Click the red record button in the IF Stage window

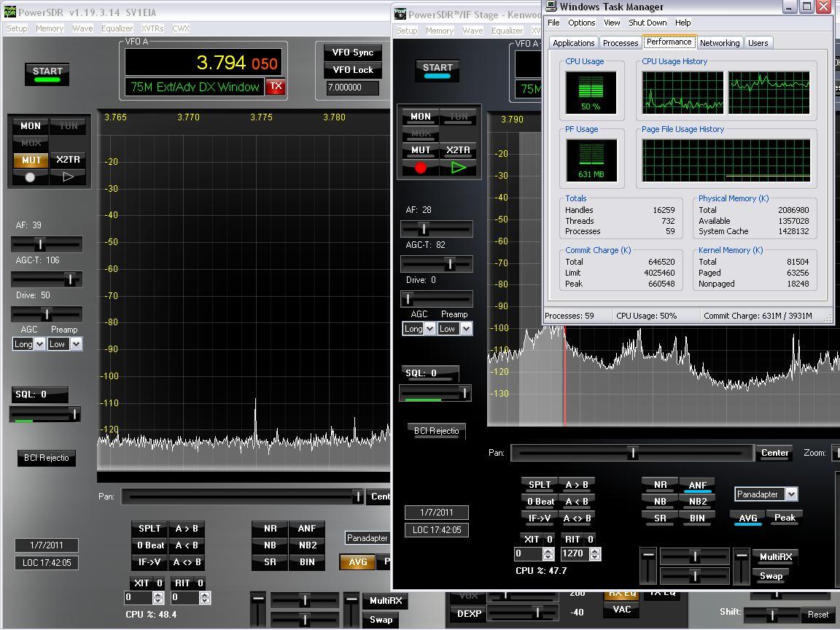pos(420,168)
